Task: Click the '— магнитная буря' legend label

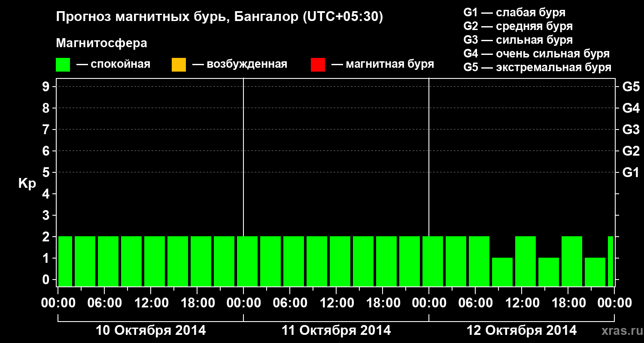Action: [x=383, y=65]
